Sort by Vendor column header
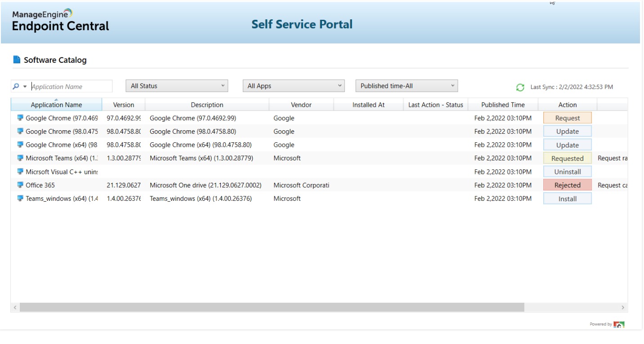 tap(301, 105)
